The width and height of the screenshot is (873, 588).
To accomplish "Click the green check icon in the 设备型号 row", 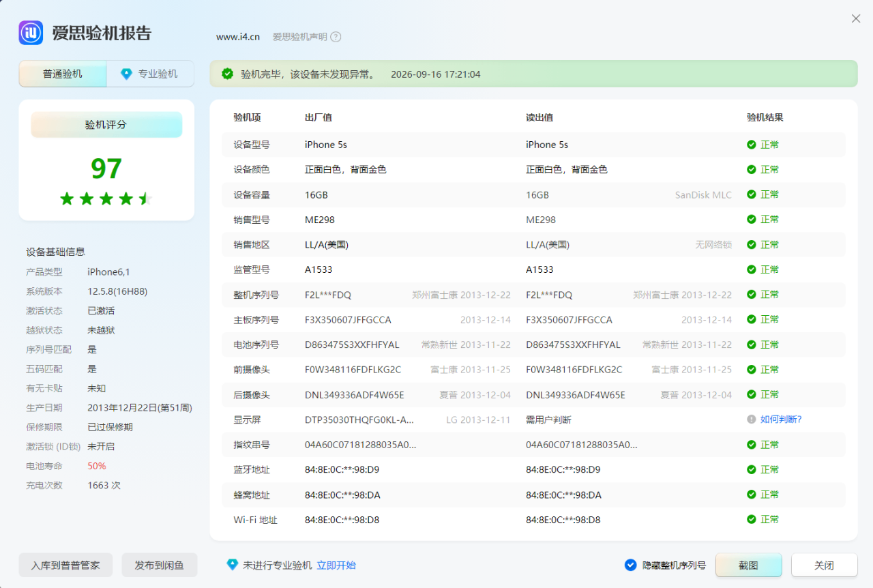I will click(x=752, y=145).
